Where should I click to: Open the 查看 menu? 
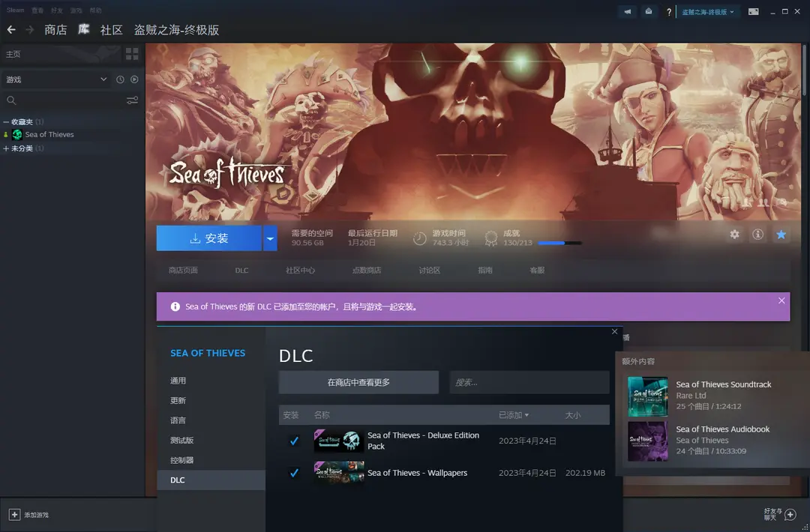(37, 10)
